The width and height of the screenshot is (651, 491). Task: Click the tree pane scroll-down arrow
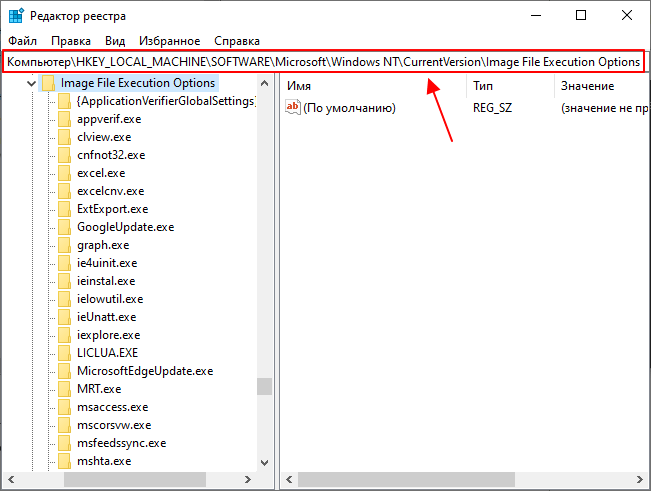(x=264, y=462)
